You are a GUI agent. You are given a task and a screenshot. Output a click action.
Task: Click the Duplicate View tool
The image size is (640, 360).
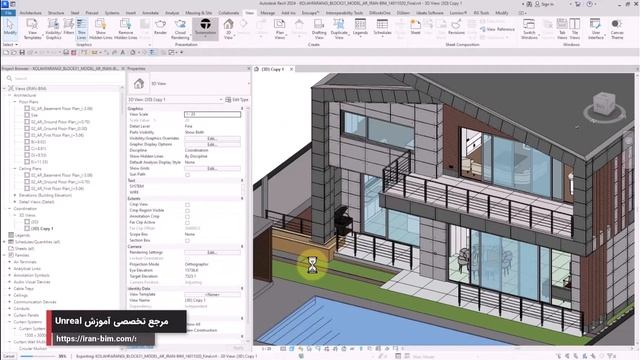tap(339, 29)
